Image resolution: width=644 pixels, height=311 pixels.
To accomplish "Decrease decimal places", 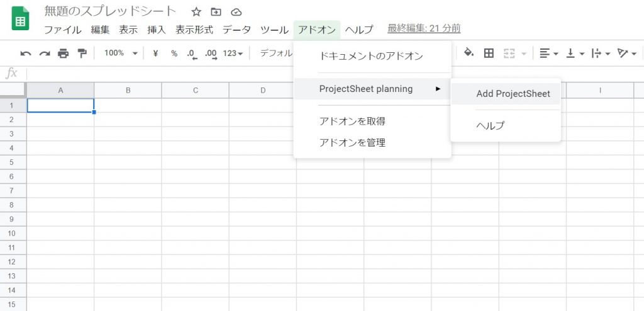I will (x=192, y=54).
